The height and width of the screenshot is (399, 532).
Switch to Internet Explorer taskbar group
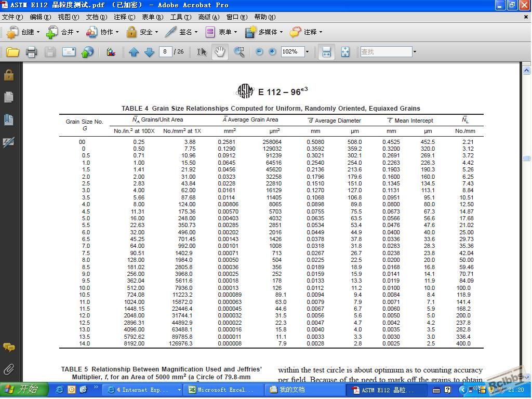(x=142, y=390)
